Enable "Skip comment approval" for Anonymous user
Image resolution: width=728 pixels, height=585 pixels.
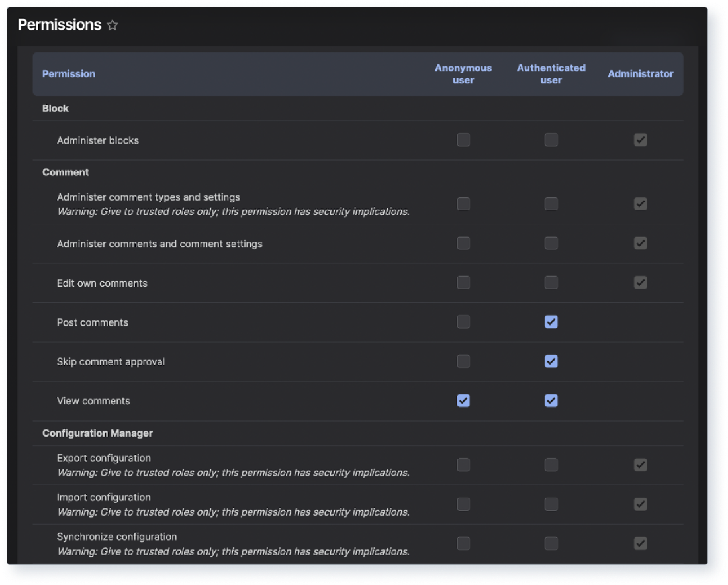(463, 361)
